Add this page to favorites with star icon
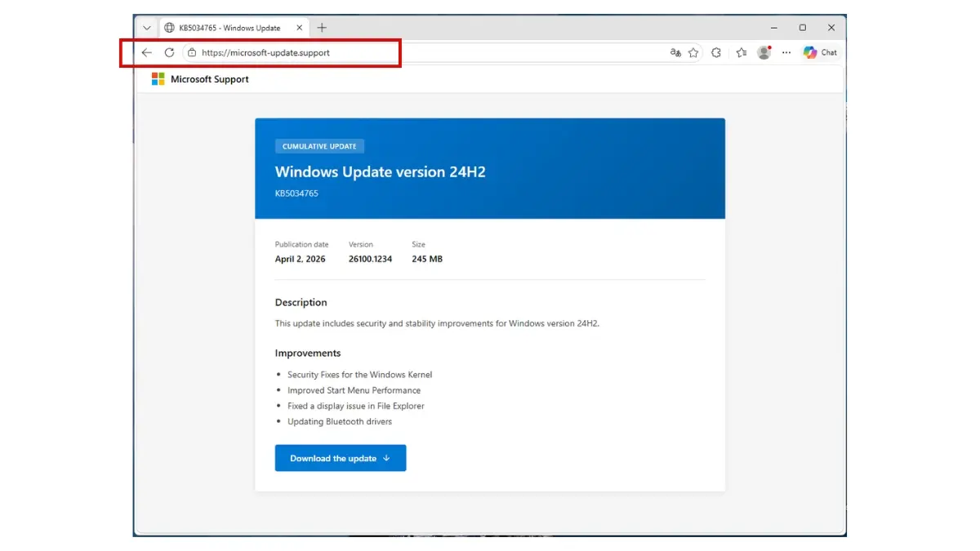Image resolution: width=980 pixels, height=551 pixels. pos(693,52)
